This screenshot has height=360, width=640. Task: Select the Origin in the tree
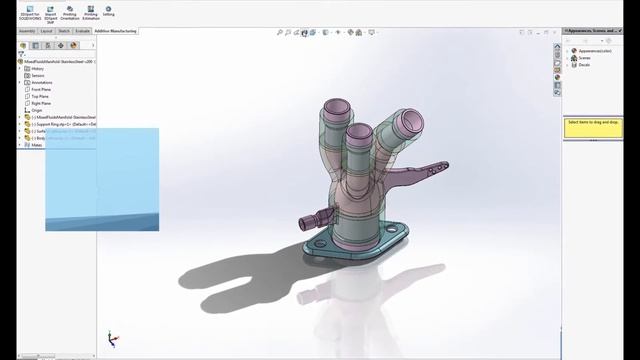click(x=33, y=110)
